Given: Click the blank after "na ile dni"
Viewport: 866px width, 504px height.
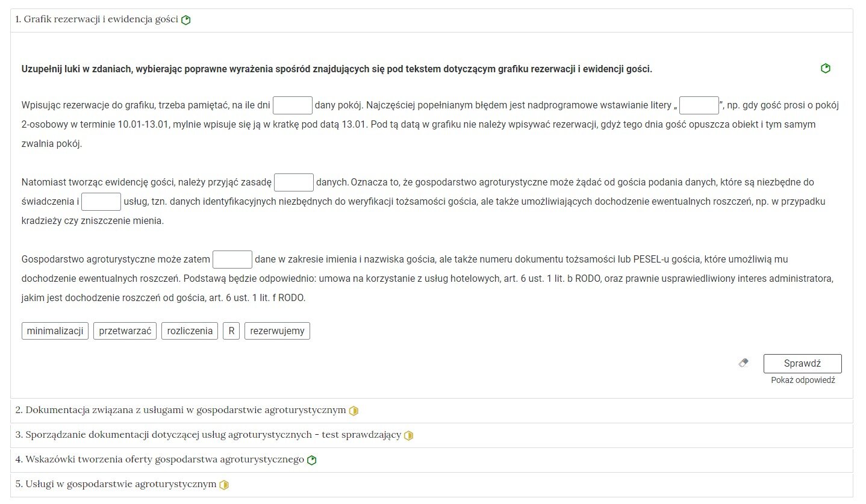Looking at the screenshot, I should pyautogui.click(x=293, y=105).
